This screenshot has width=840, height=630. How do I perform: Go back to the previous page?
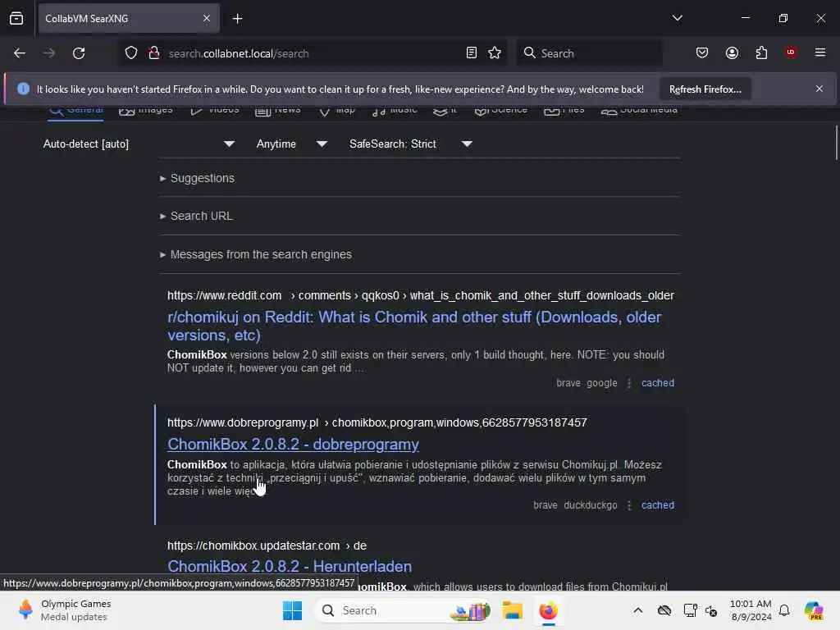pyautogui.click(x=20, y=53)
